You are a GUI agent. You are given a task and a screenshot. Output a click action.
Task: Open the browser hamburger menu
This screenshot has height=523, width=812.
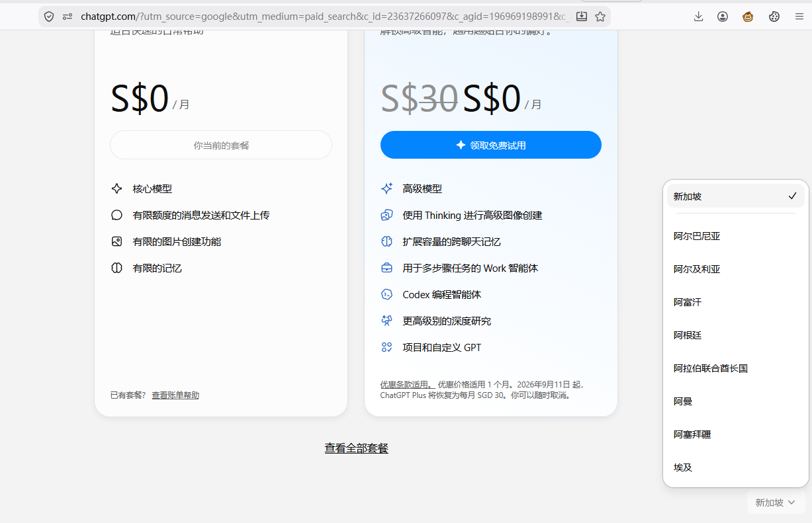(799, 17)
